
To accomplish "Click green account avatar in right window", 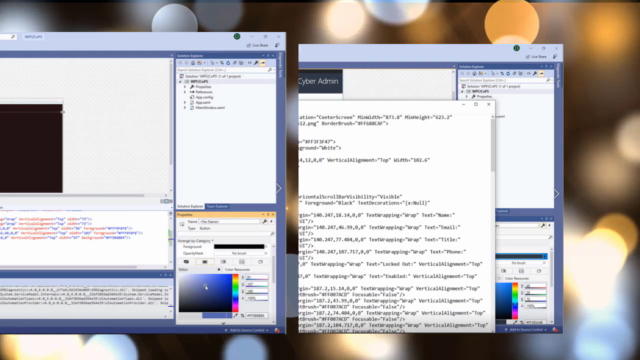I will click(516, 48).
